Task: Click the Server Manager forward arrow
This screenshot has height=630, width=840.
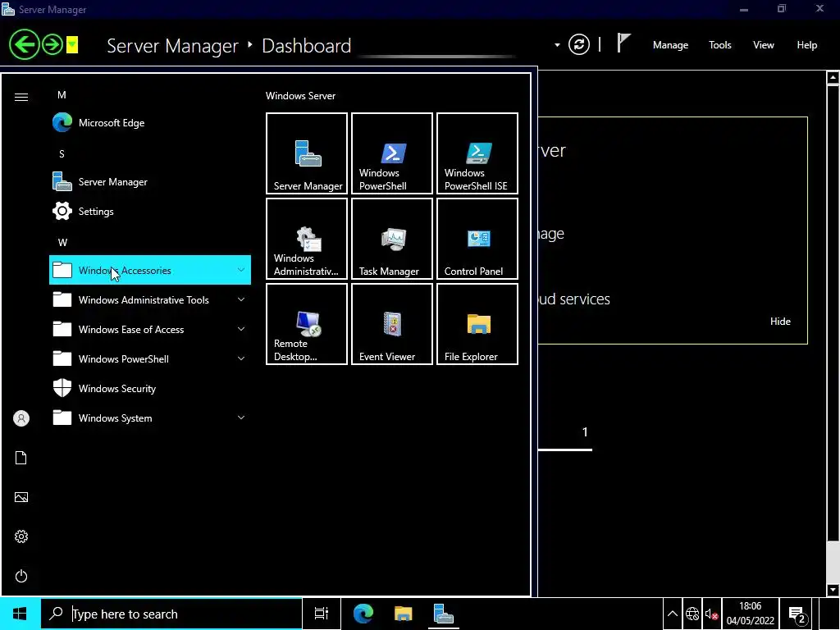Action: 52,44
